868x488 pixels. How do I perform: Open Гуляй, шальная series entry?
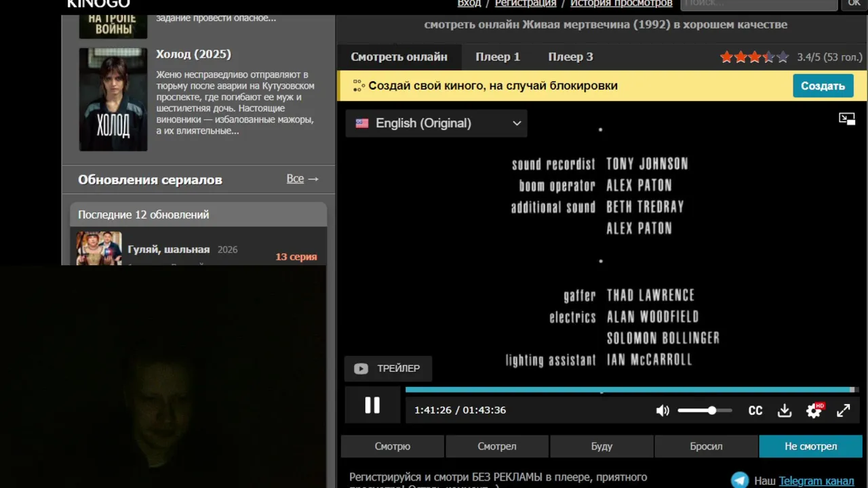coord(169,250)
